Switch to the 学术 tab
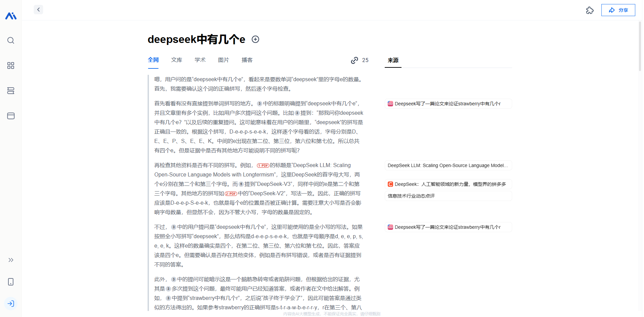Image resolution: width=644 pixels, height=317 pixels. click(200, 60)
